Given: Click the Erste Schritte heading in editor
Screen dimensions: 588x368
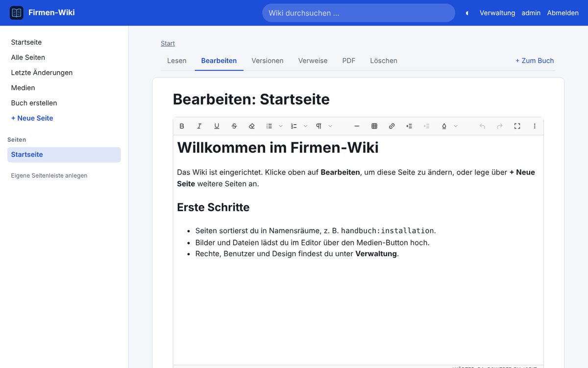Looking at the screenshot, I should coord(213,207).
